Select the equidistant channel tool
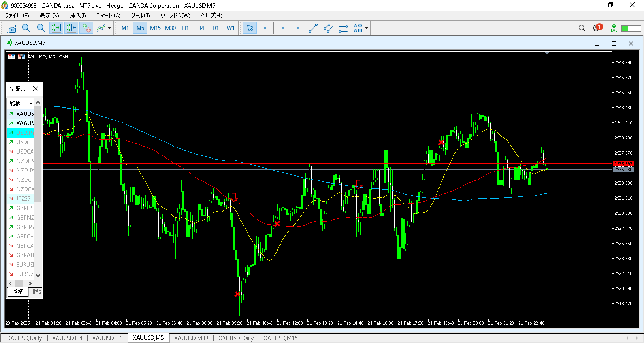 click(x=328, y=28)
